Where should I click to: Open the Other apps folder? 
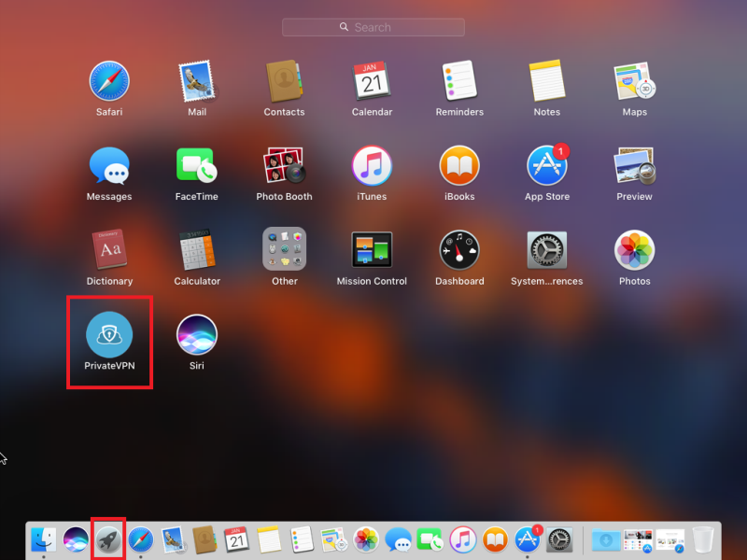(284, 250)
